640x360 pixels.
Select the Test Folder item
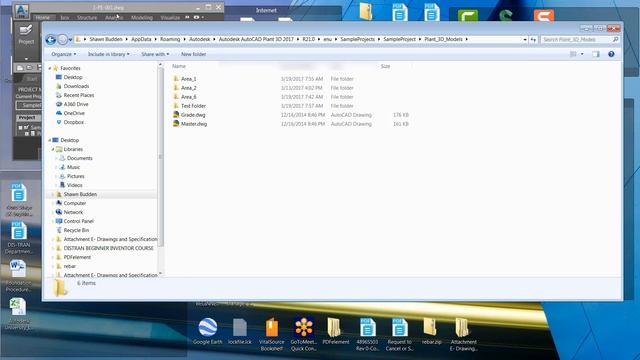193,106
